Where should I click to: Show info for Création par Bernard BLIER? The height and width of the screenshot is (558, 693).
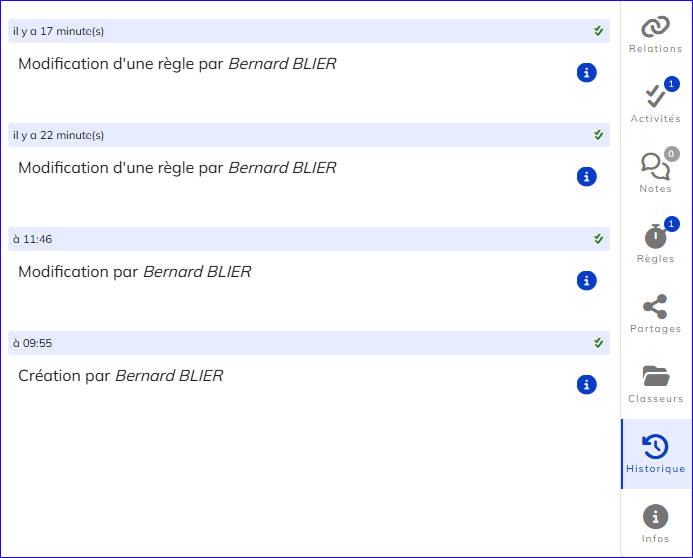click(x=586, y=384)
